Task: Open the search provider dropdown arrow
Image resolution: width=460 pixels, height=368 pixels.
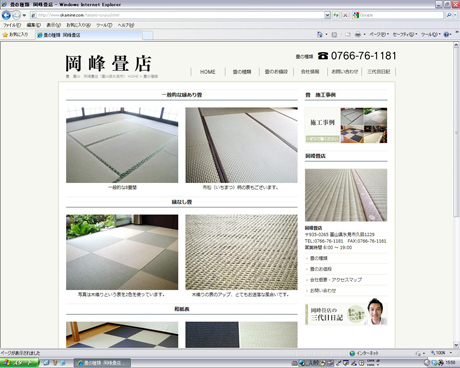Action: [x=455, y=15]
